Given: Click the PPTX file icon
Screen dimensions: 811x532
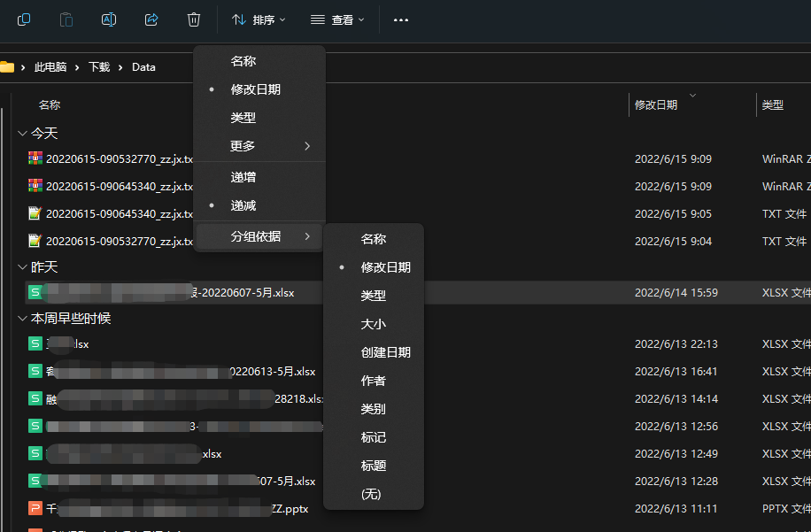Looking at the screenshot, I should [35, 509].
